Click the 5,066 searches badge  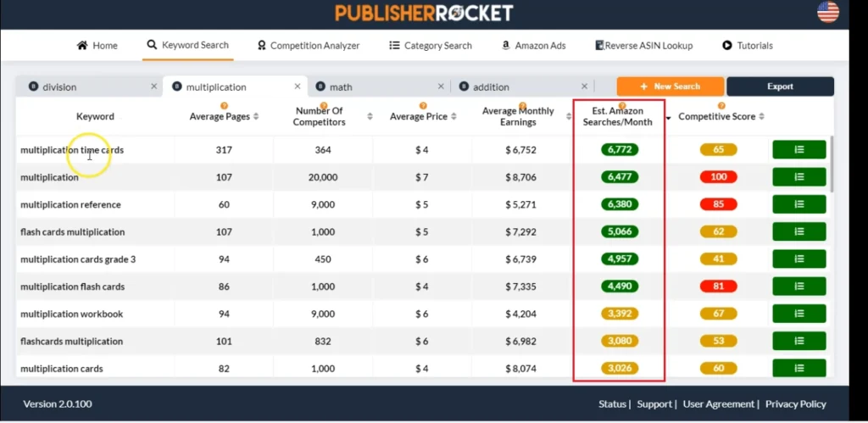[x=620, y=232]
